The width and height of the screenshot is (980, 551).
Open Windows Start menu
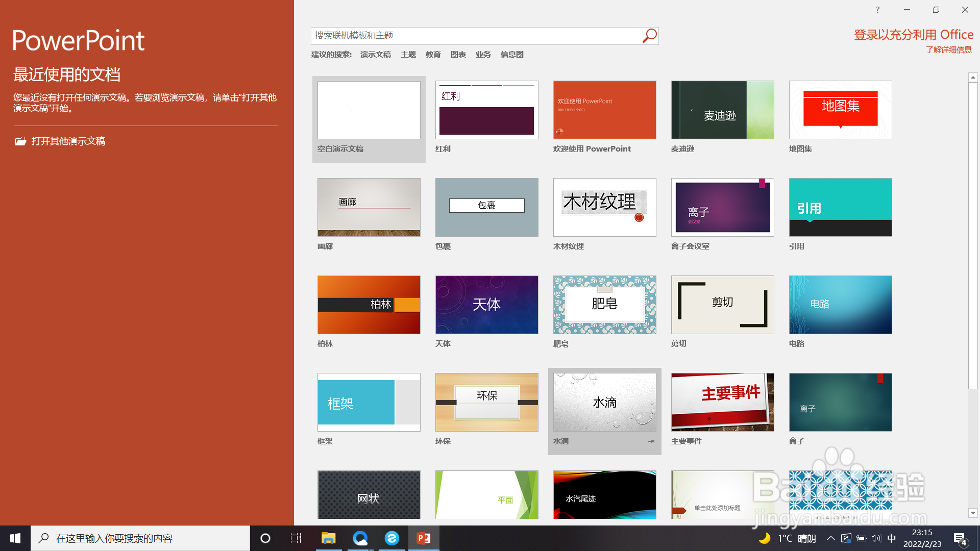15,538
